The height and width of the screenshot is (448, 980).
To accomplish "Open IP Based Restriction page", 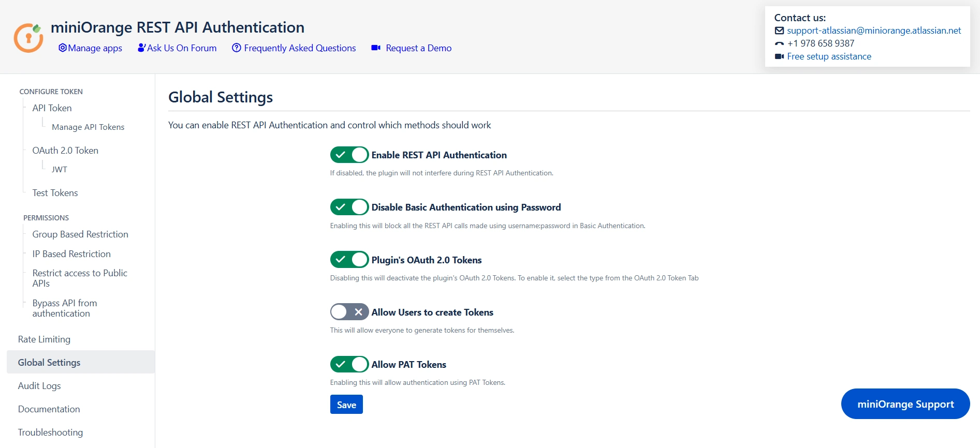I will [71, 254].
